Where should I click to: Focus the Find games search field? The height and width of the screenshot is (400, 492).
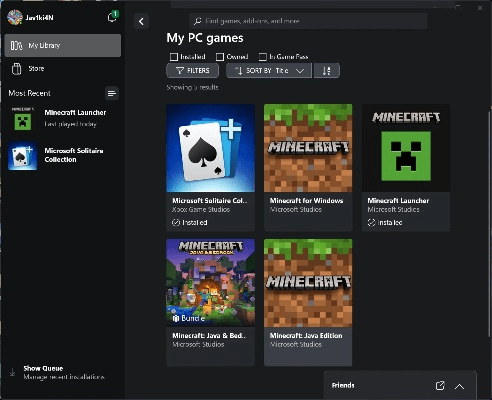(x=308, y=21)
